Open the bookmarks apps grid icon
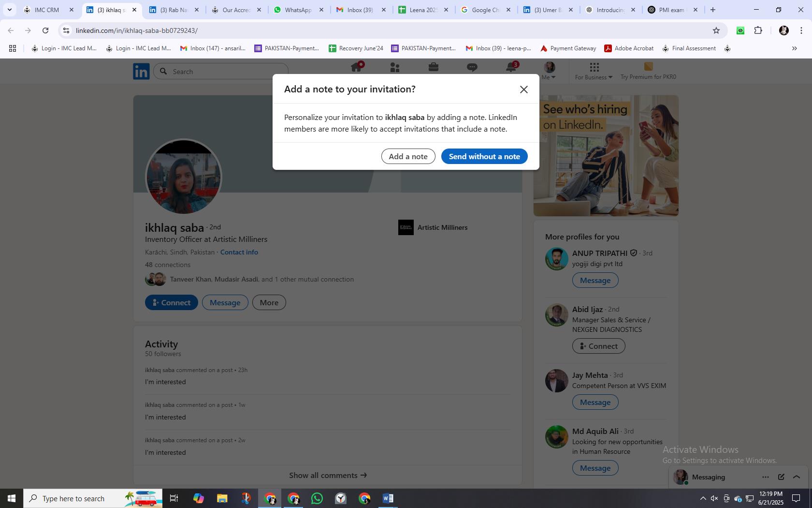The height and width of the screenshot is (508, 812). (13, 48)
